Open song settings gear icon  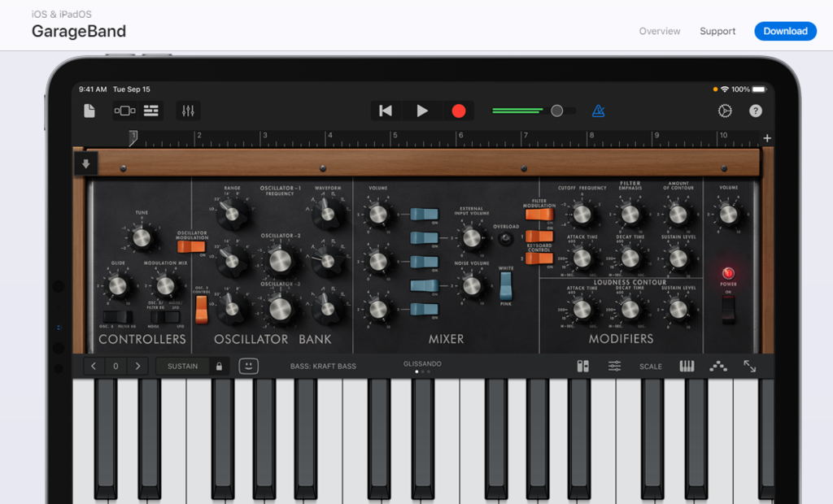725,111
